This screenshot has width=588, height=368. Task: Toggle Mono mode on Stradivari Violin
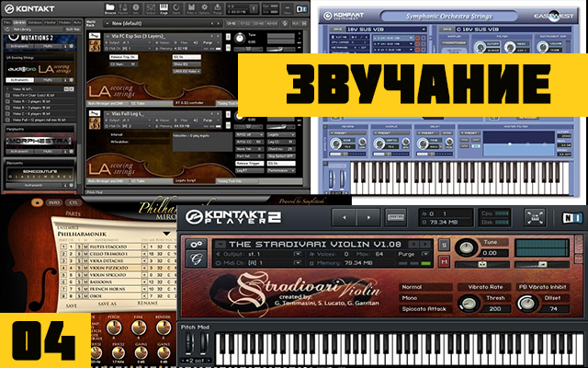pyautogui.click(x=425, y=298)
